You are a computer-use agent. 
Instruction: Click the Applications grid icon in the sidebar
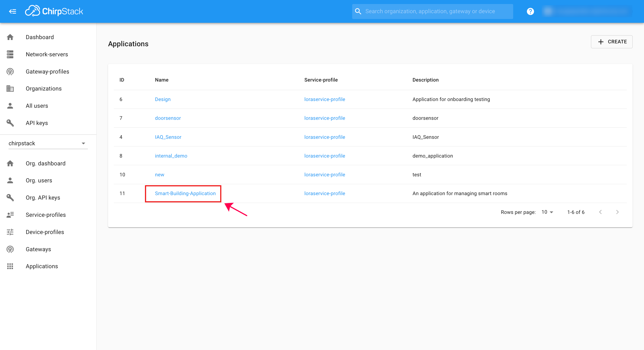(x=10, y=266)
